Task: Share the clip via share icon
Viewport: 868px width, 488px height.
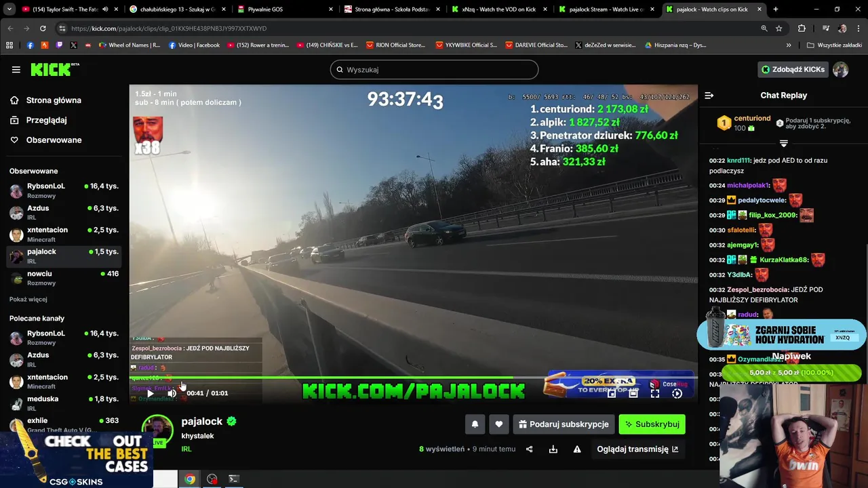Action: pos(530,449)
